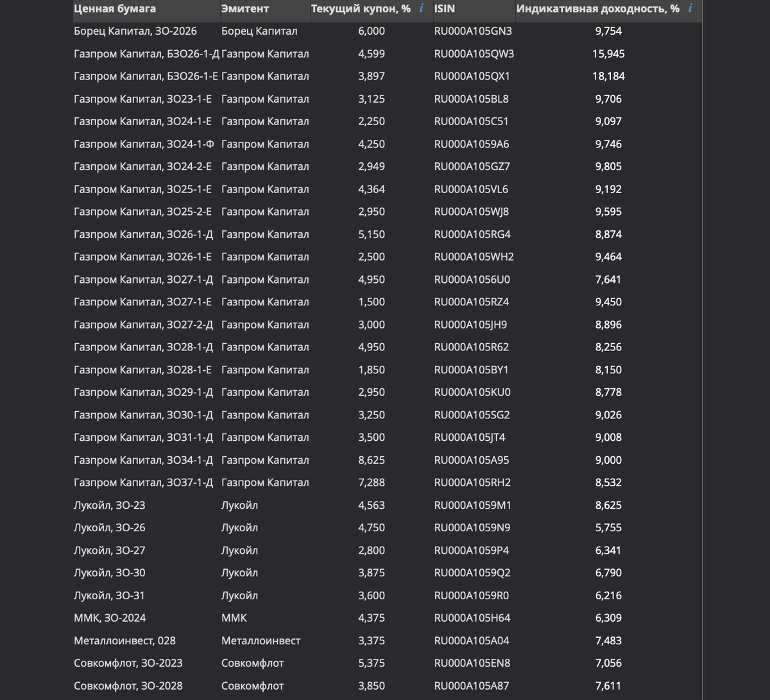Sort by ISIN column header

coord(445,9)
